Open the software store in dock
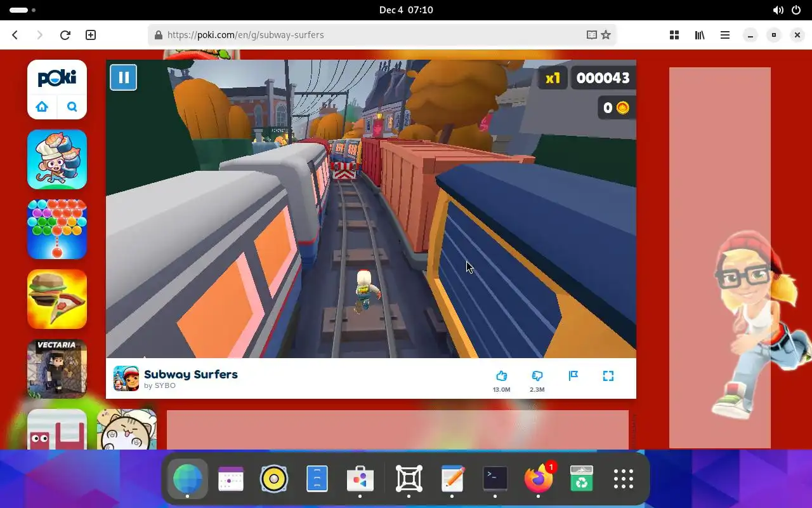The height and width of the screenshot is (508, 812). [x=360, y=479]
